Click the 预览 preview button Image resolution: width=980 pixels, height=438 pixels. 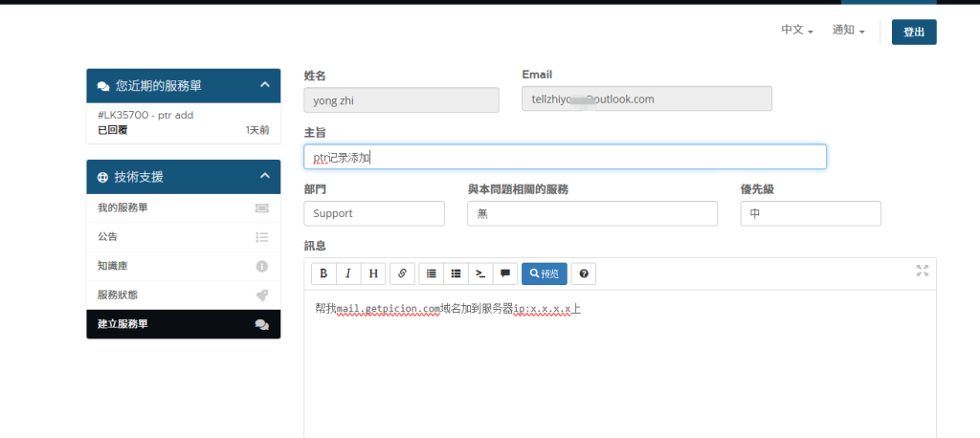point(544,274)
